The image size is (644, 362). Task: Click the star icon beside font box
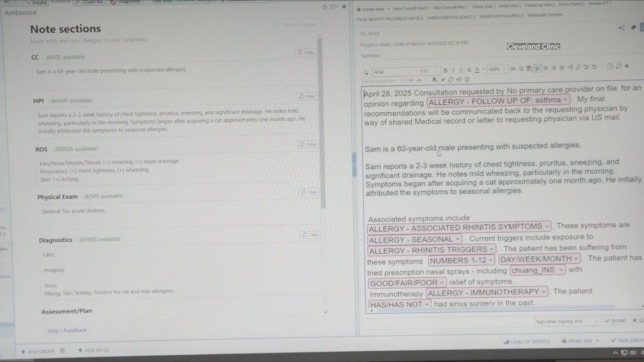366,72
